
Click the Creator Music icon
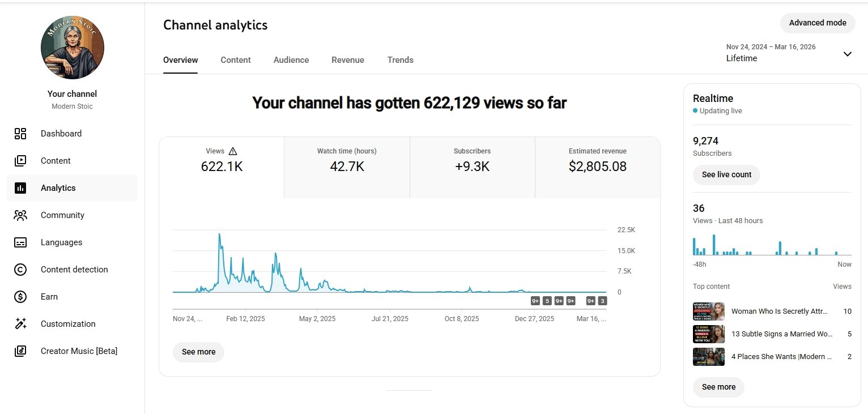coord(20,351)
